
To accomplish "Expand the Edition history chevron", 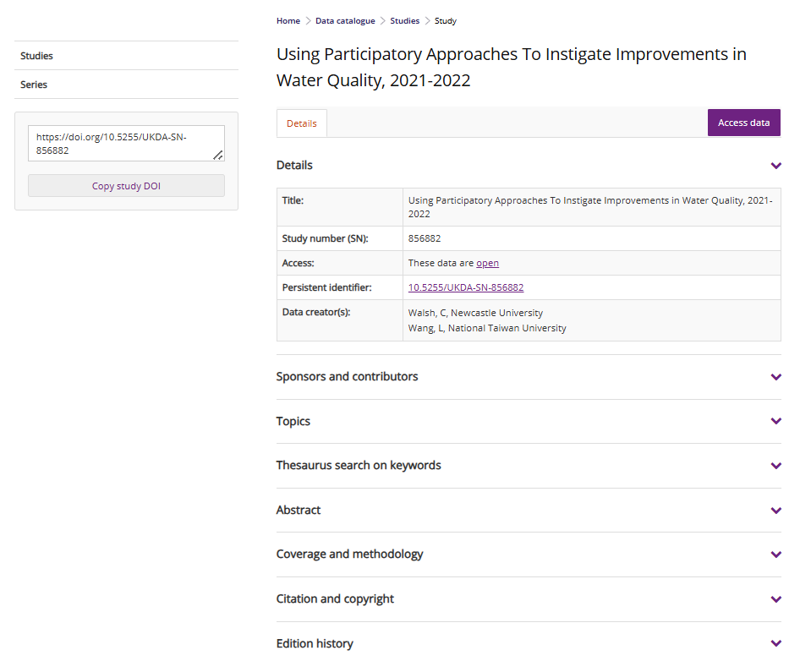I will (x=775, y=644).
